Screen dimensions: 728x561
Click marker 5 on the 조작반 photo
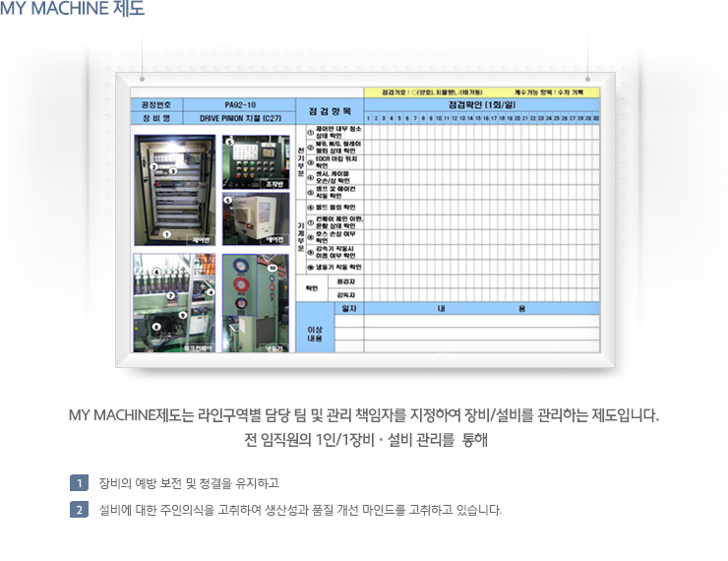229,142
